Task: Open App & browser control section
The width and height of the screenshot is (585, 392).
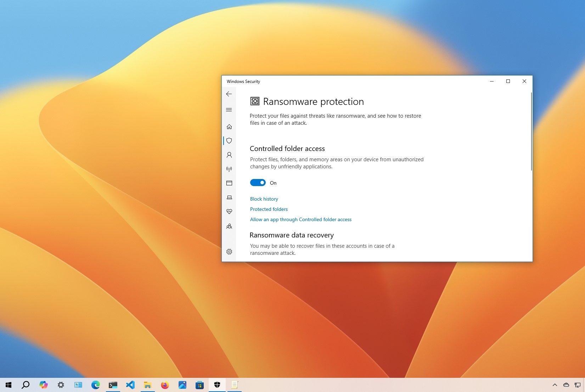Action: click(x=229, y=183)
